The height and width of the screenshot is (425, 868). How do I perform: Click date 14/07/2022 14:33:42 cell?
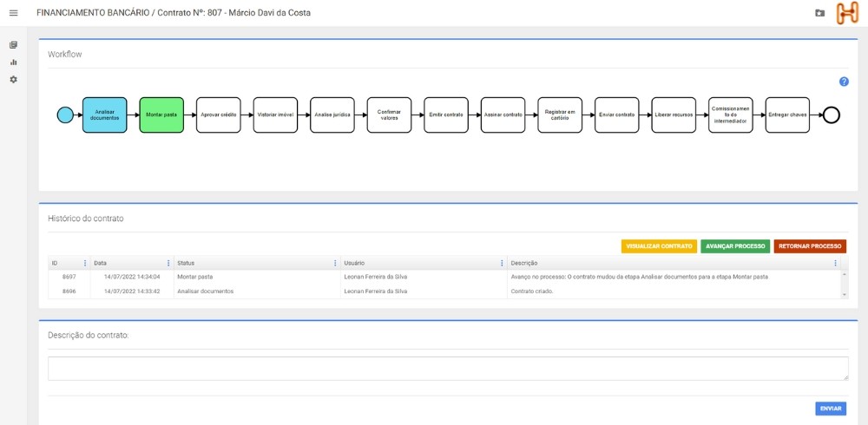point(132,291)
